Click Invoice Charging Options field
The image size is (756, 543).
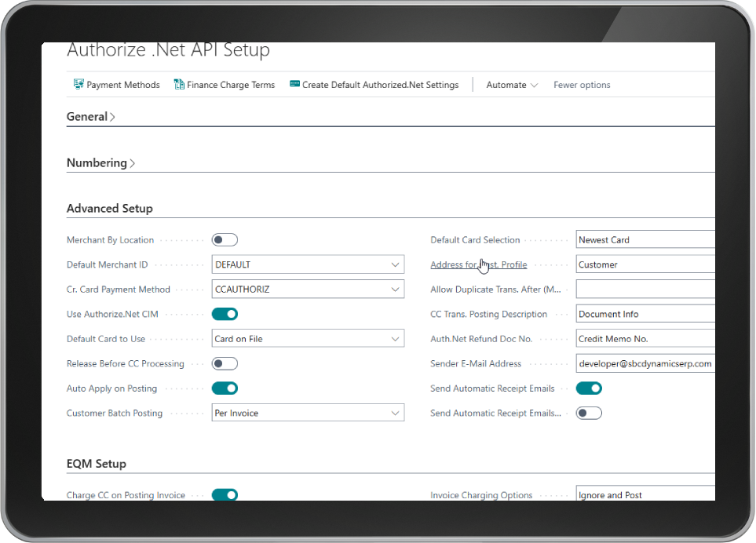[645, 494]
